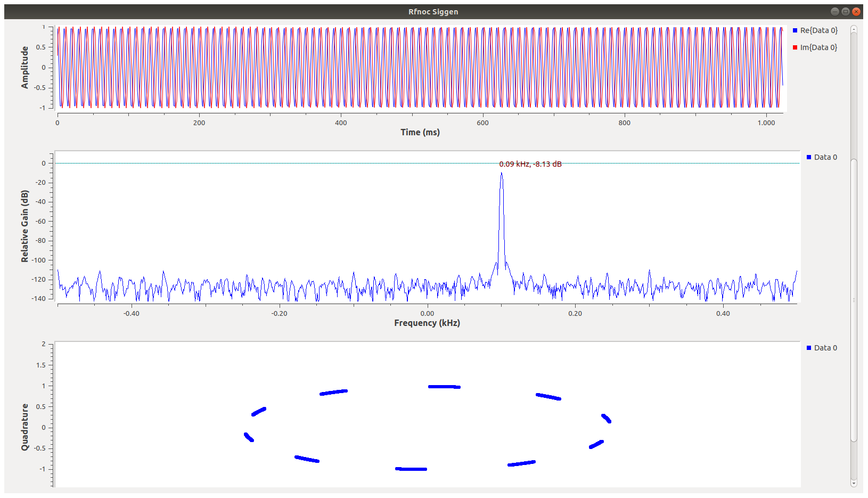The height and width of the screenshot is (498, 868).
Task: Toggle the blue Re{Data 0} legend entry
Action: pyautogui.click(x=815, y=30)
